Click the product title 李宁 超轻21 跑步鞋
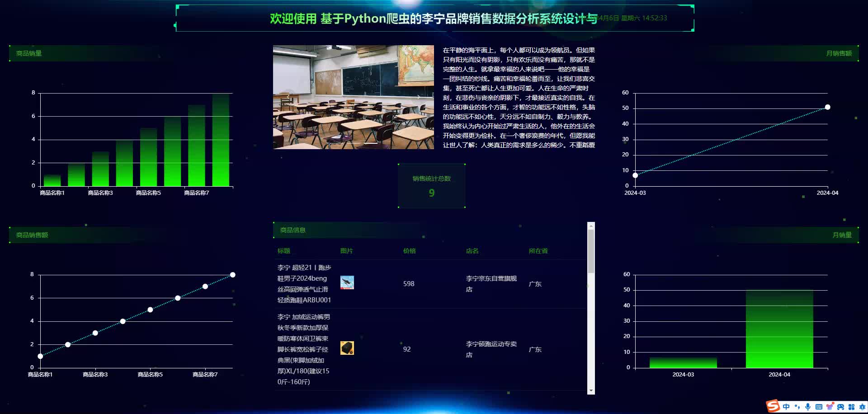868x414 pixels. tap(304, 284)
